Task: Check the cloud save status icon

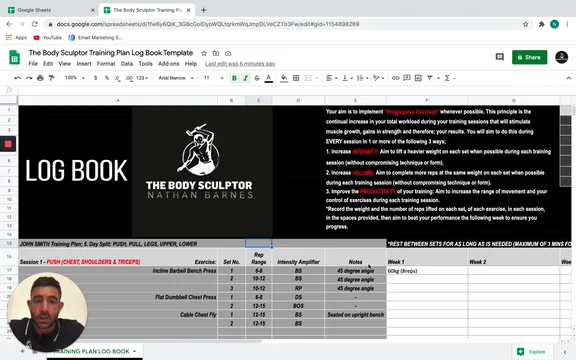Action: click(228, 53)
